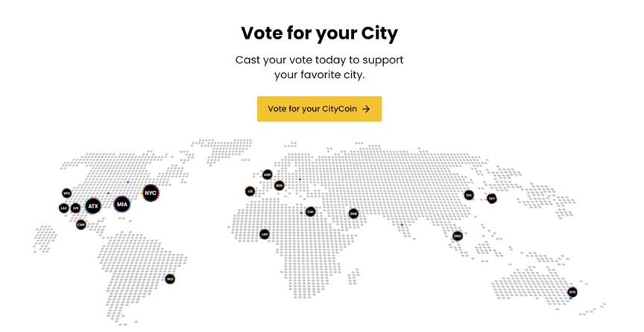Click the arrow on the CityCoin button
This screenshot has height=332, width=644.
[x=366, y=109]
